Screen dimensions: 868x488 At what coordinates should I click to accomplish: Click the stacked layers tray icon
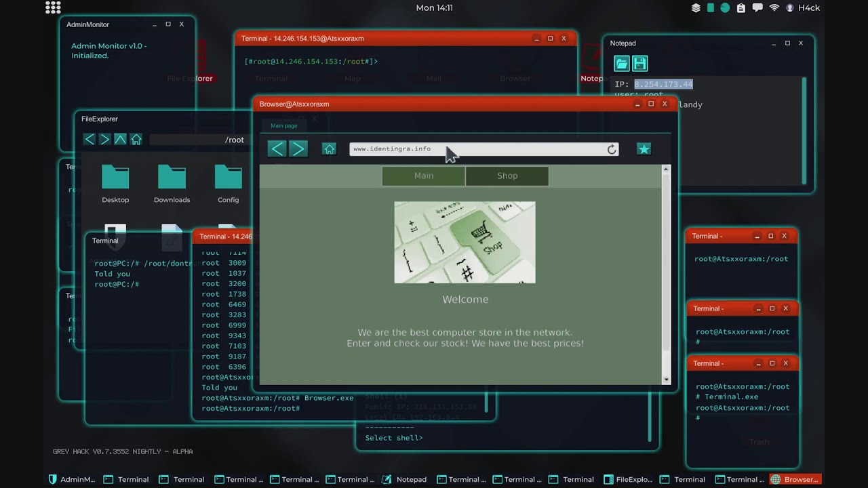coord(696,8)
